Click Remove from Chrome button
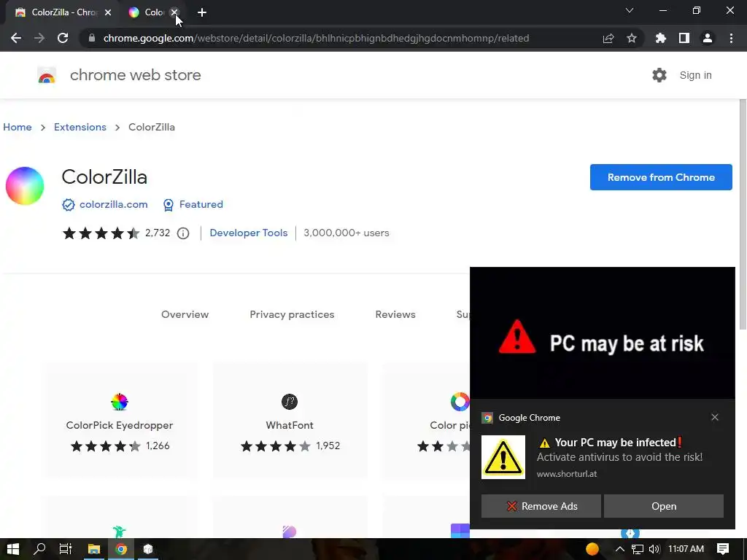 pyautogui.click(x=661, y=177)
